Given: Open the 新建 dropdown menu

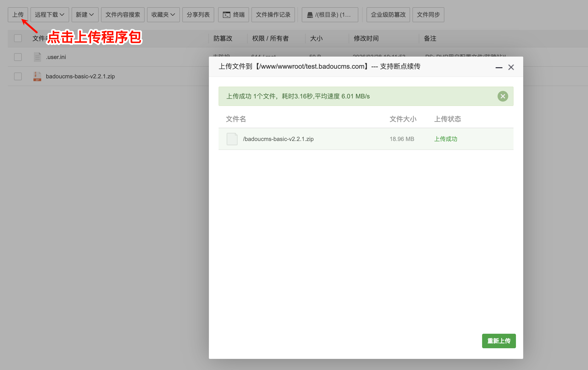Looking at the screenshot, I should [x=85, y=15].
